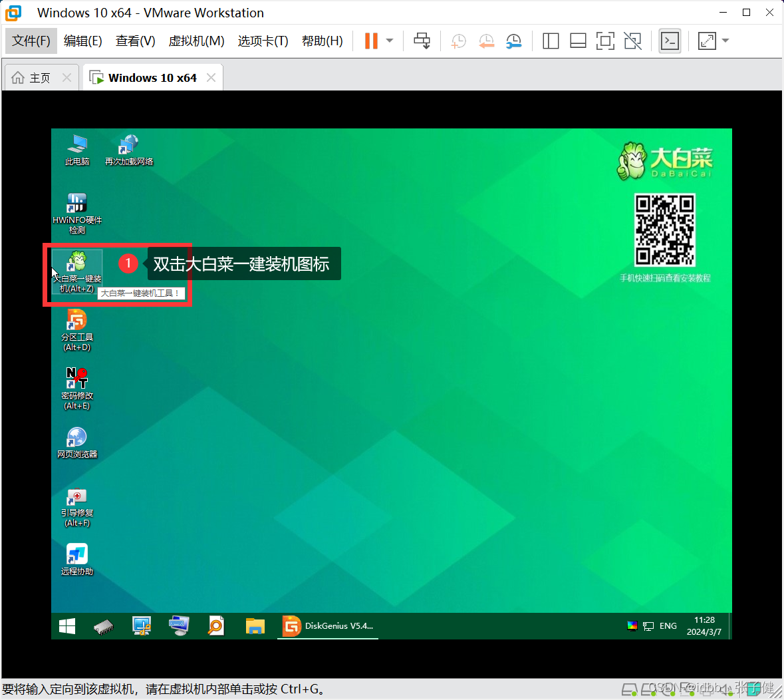This screenshot has height=700, width=784.
Task: Switch ENG input language indicator
Action: 668,626
